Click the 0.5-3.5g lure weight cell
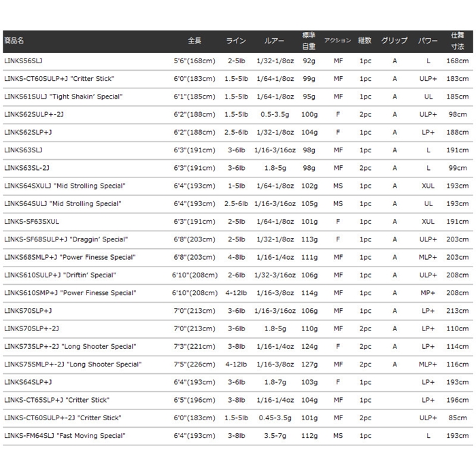 pos(275,114)
